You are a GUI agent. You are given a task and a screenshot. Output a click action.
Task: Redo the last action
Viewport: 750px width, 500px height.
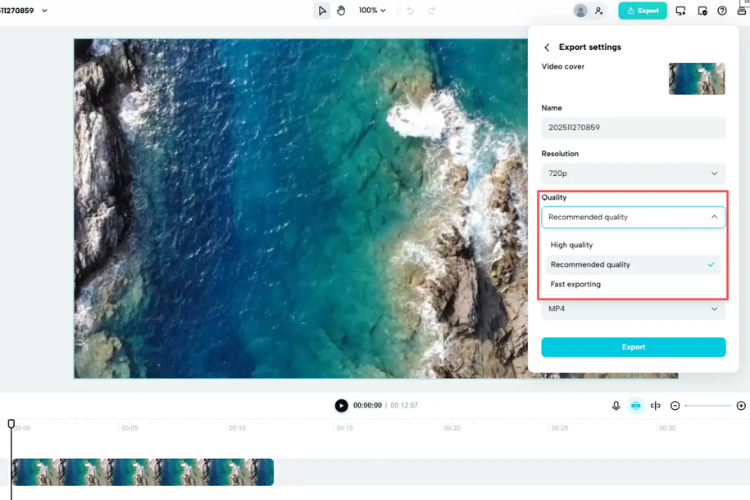pyautogui.click(x=431, y=11)
